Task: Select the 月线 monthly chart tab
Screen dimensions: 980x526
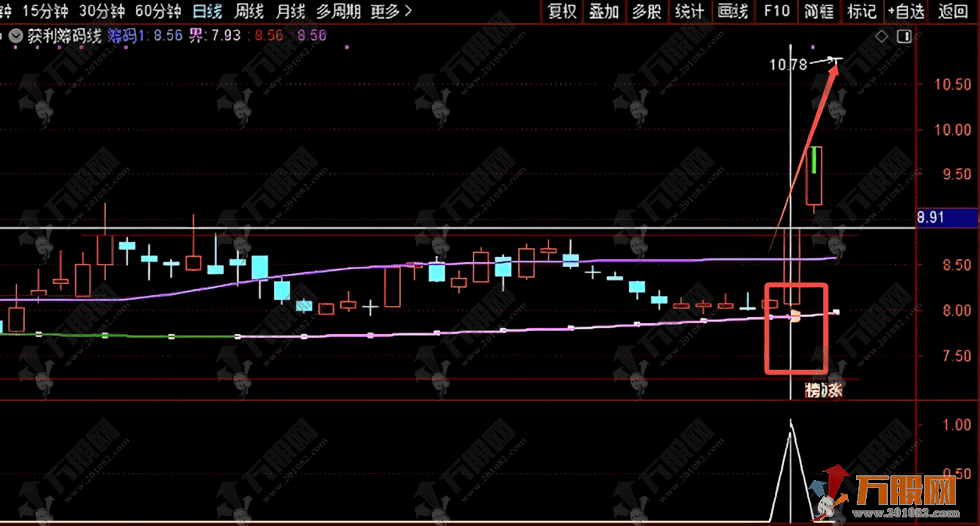Action: (x=290, y=11)
